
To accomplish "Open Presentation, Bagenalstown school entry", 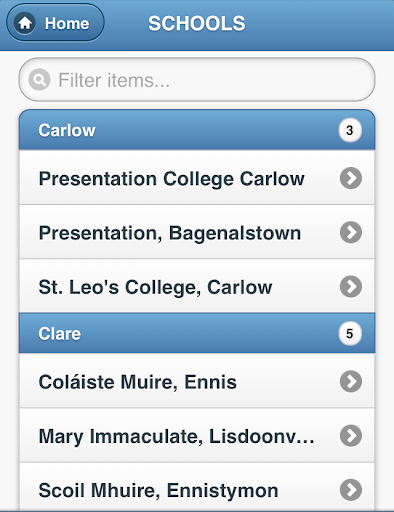I will pos(197,232).
